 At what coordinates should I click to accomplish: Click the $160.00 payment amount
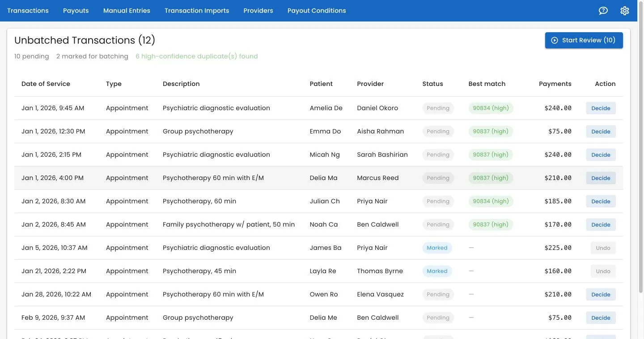pos(558,271)
